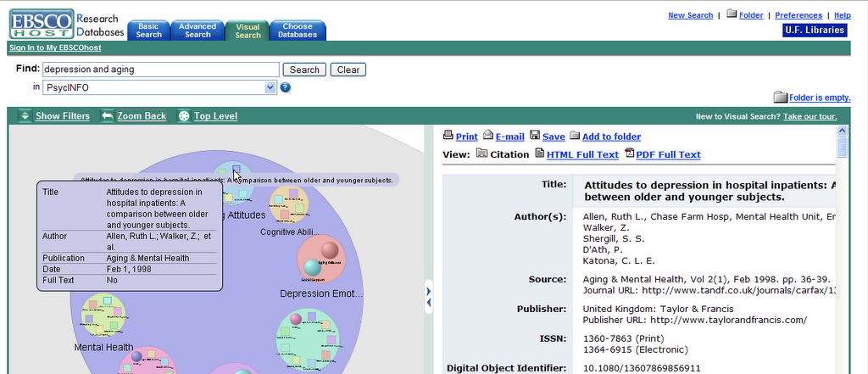
Task: Click the Add to folder icon
Action: (575, 135)
